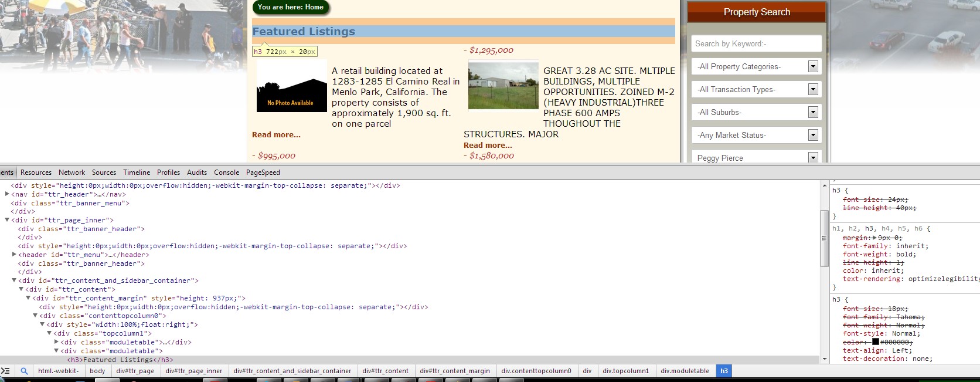Open the PageSpeed tab
Screen dimensions: 980x382
(x=263, y=173)
